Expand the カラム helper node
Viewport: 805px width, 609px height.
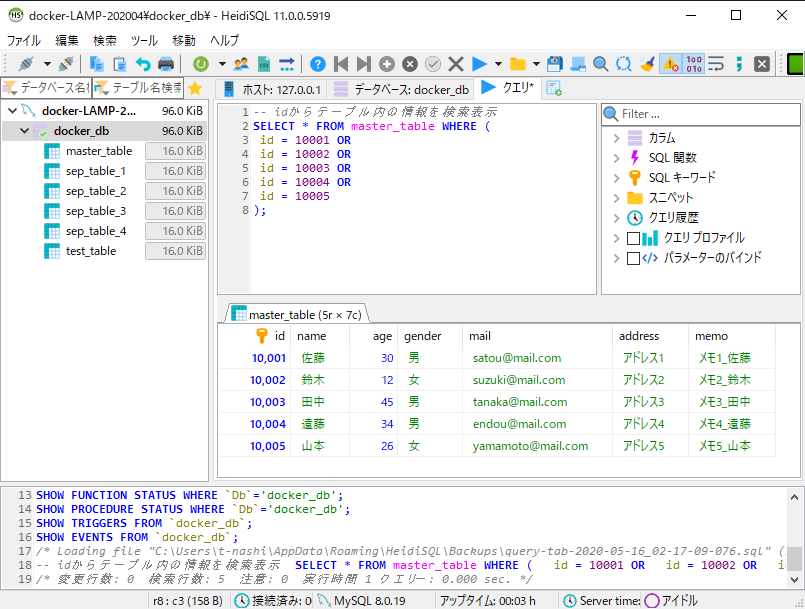click(x=617, y=138)
